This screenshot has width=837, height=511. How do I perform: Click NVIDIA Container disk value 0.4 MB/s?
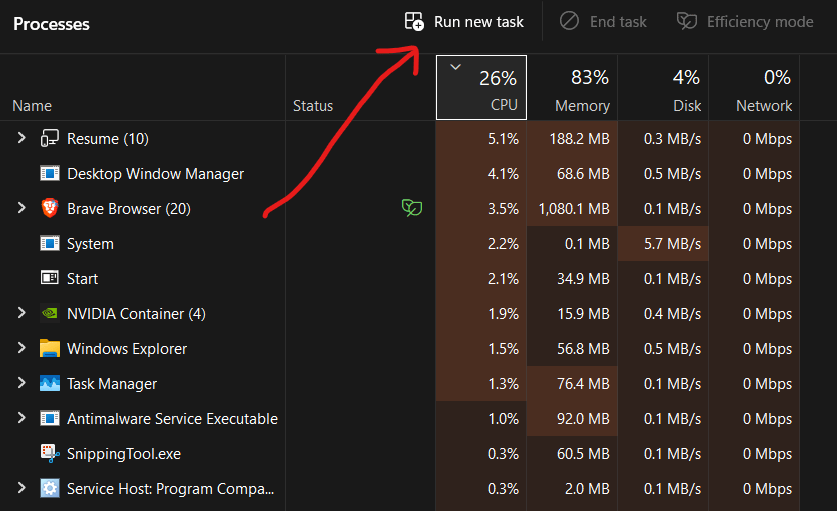coord(672,314)
